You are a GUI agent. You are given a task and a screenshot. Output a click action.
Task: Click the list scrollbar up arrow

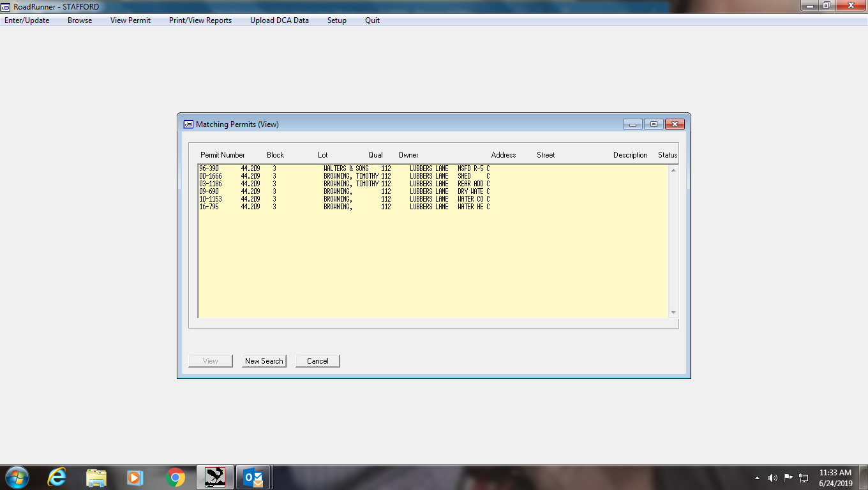click(x=673, y=170)
